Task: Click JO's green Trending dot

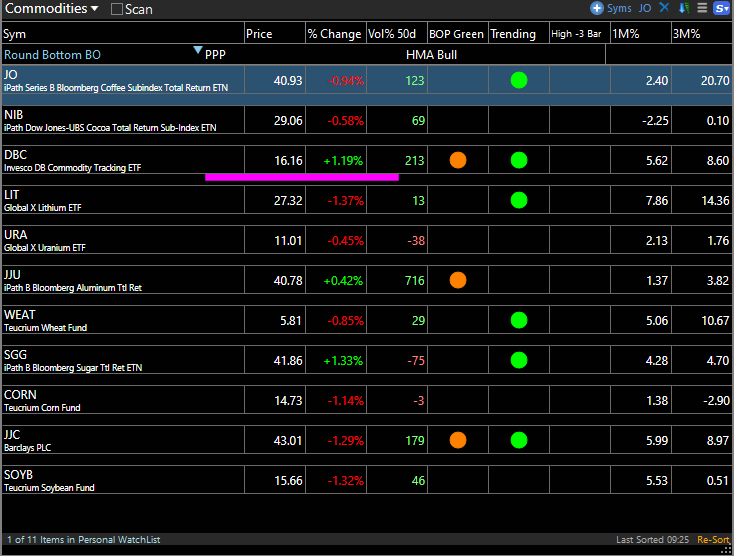Action: 519,80
